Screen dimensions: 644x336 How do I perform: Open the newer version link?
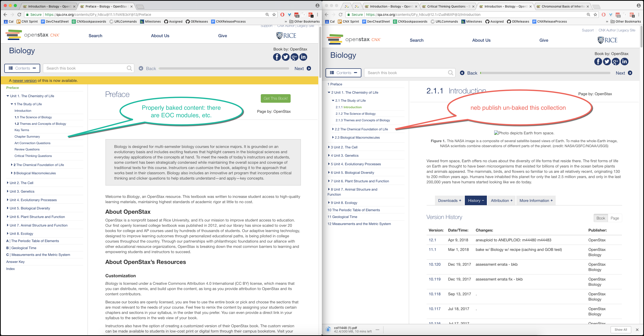pos(25,81)
